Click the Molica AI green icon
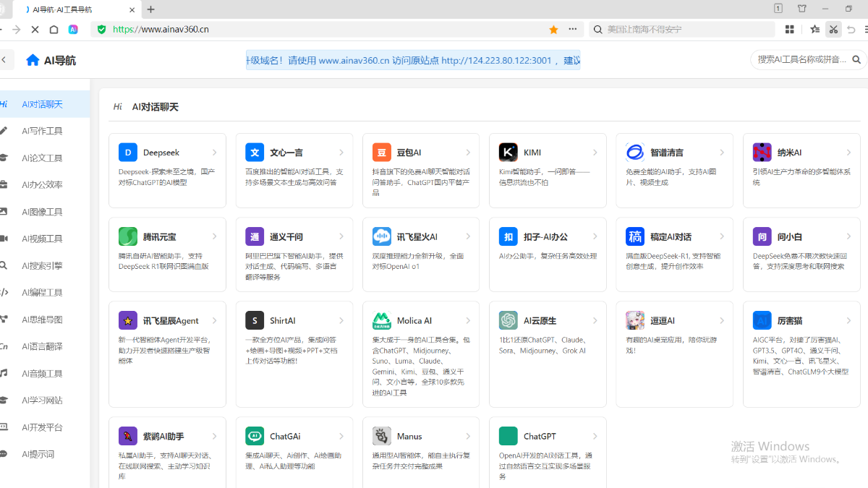868x488 pixels. pos(382,320)
